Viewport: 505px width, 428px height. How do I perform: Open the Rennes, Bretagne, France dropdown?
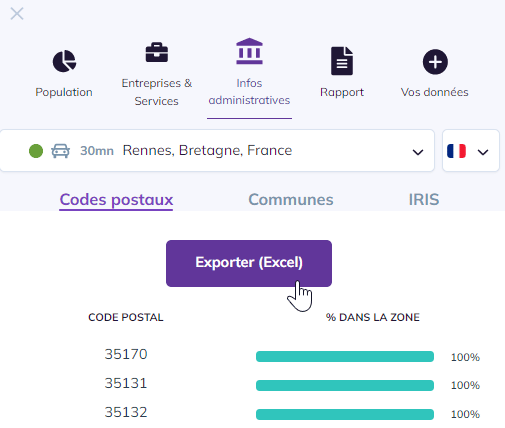[x=217, y=151]
